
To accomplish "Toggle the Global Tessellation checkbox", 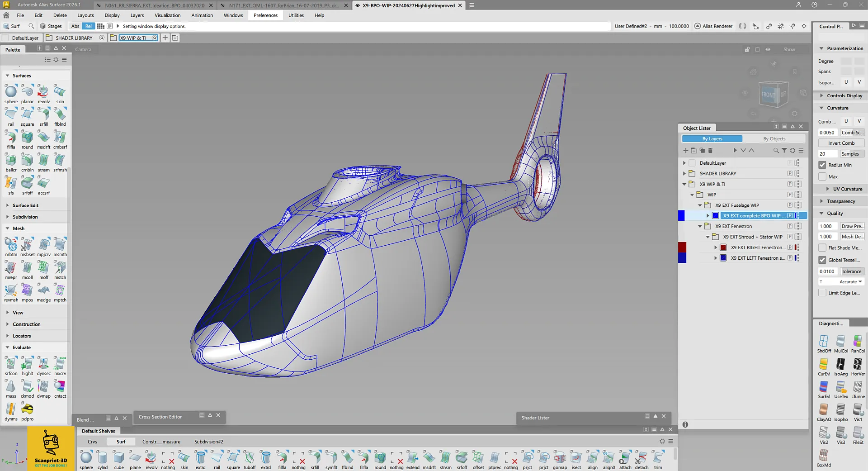I will tap(822, 260).
